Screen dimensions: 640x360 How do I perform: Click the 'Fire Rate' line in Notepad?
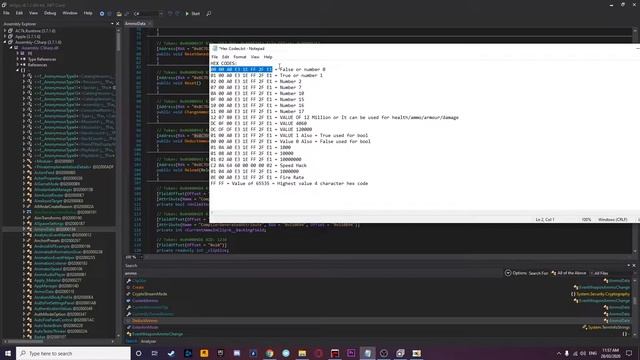pyautogui.click(x=257, y=178)
